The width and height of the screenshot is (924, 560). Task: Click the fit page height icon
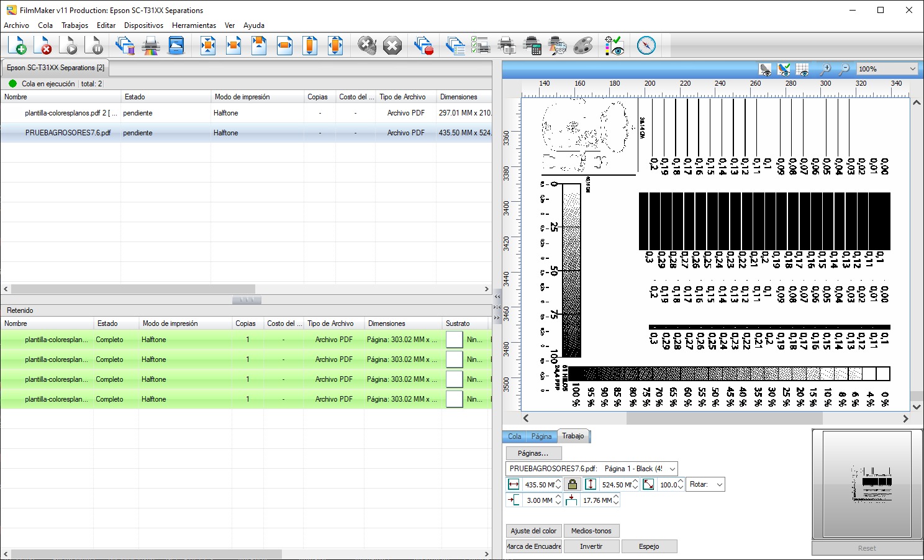click(x=310, y=45)
